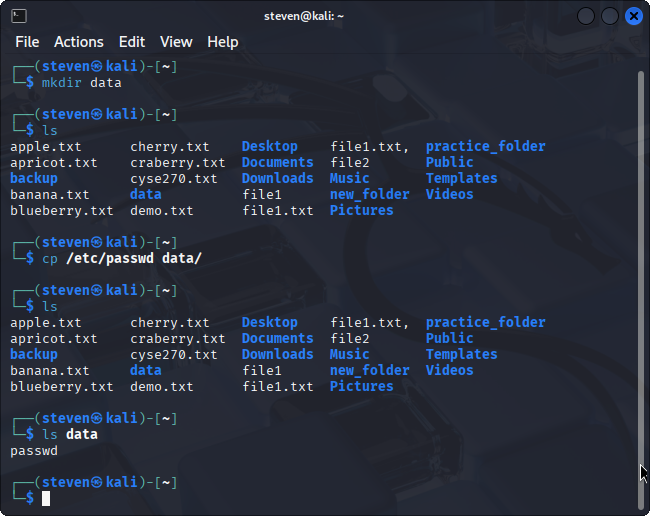Image resolution: width=650 pixels, height=516 pixels.
Task: Maximize the terminal window
Action: tap(610, 16)
